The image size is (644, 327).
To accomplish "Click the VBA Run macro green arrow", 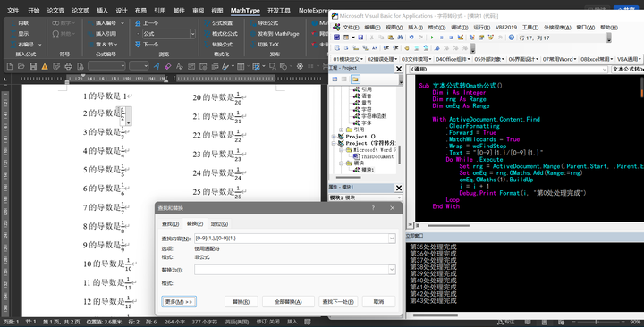I will (x=432, y=38).
